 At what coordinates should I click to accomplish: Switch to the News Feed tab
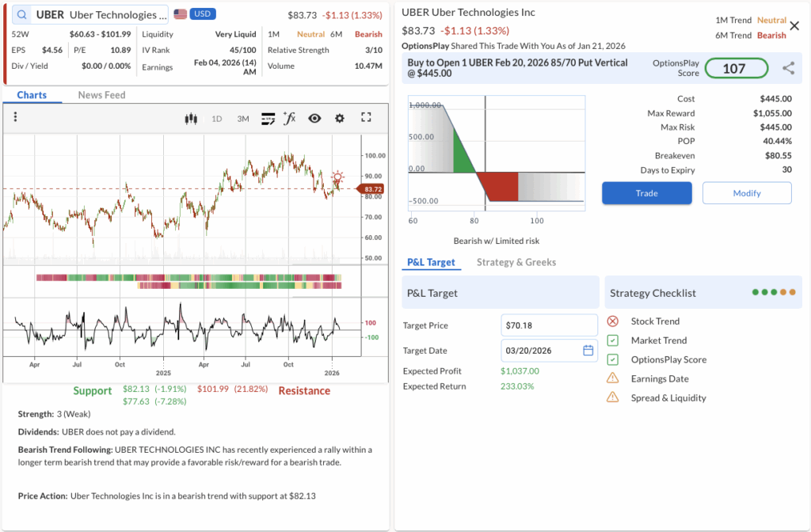(x=101, y=95)
